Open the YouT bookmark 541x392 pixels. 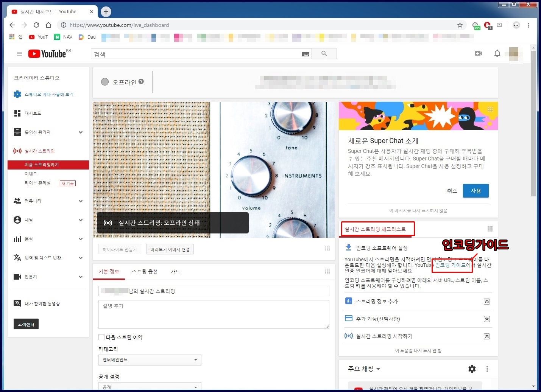click(39, 37)
